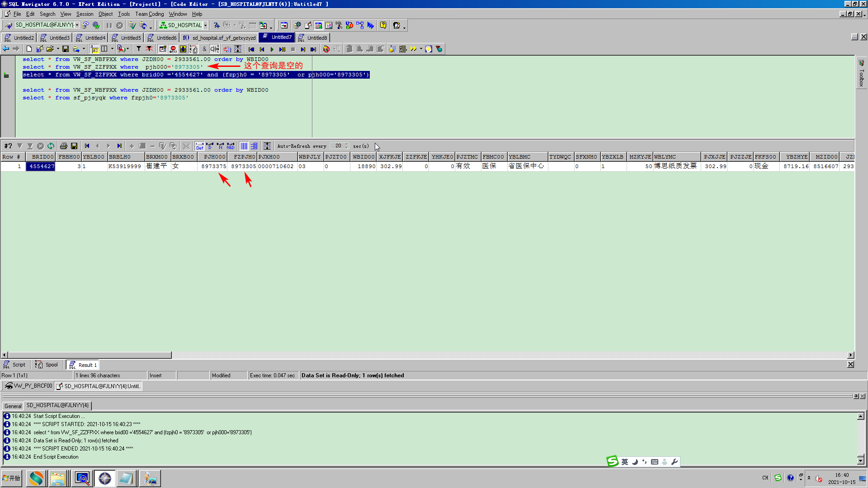Toggle the Def column display mode
This screenshot has width=868, height=488.
click(199, 146)
